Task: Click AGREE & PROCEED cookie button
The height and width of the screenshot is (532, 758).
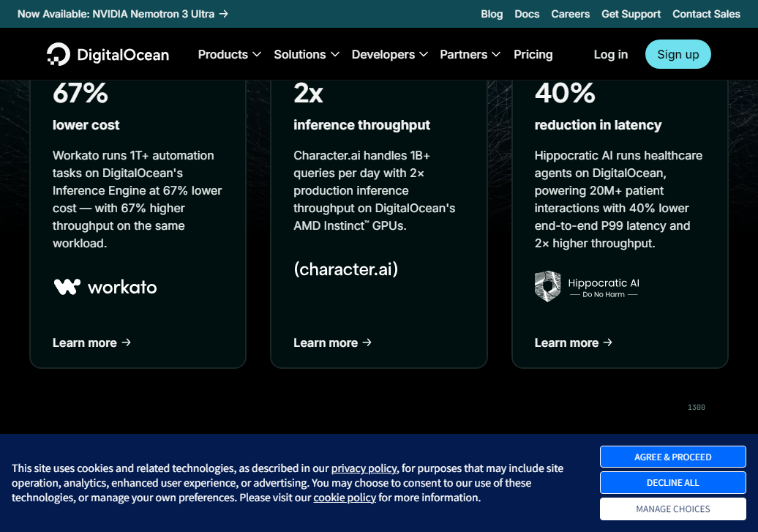Action: (673, 457)
